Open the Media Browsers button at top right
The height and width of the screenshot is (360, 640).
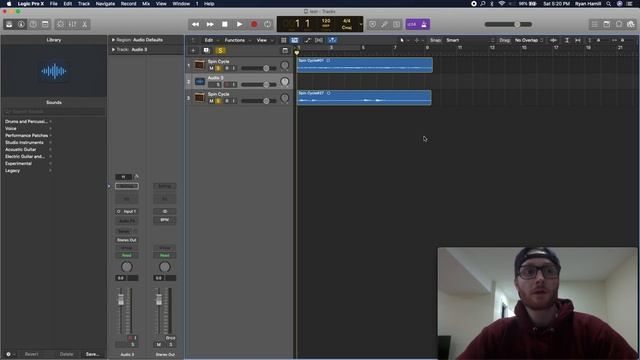(x=631, y=24)
